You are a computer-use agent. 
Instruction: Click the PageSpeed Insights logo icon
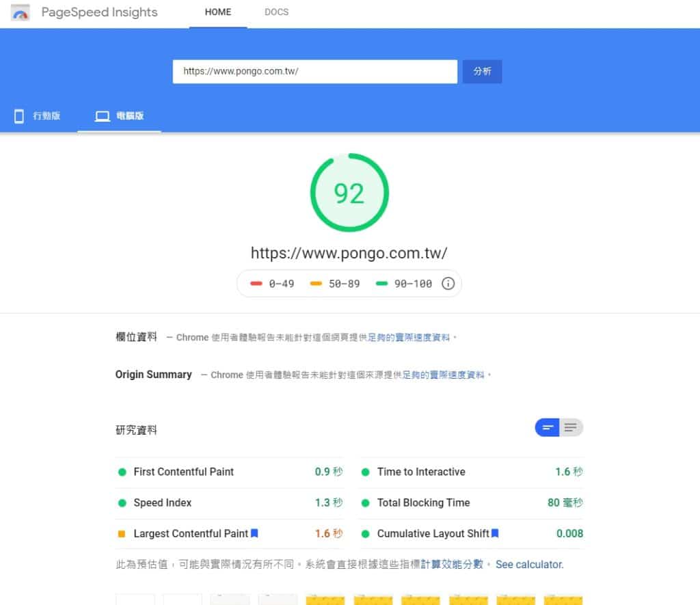point(20,12)
